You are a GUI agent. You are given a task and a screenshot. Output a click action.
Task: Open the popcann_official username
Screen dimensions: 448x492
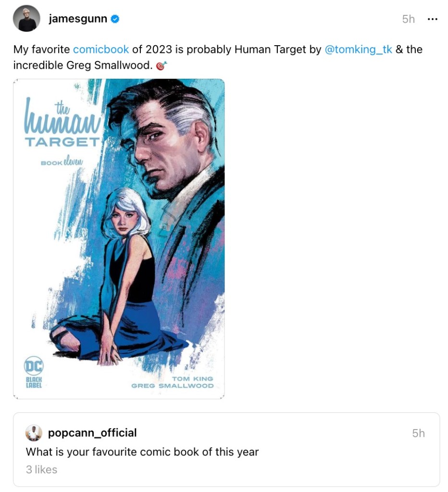tap(92, 433)
